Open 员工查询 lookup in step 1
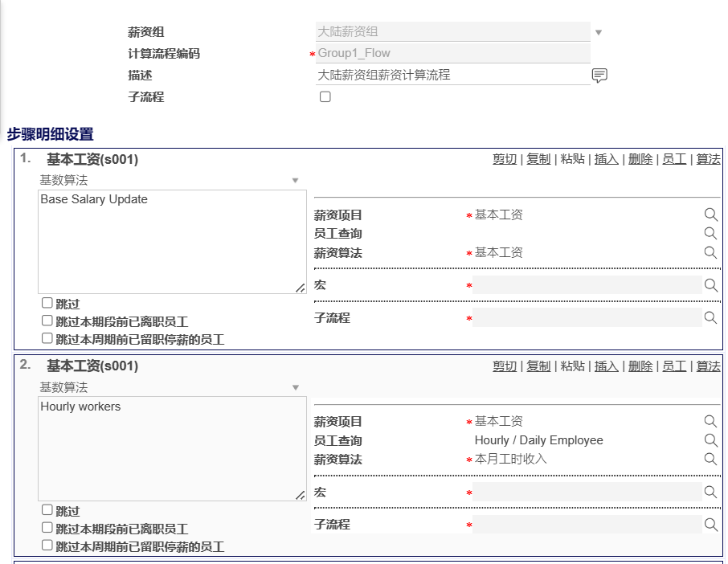Screen dimensions: 728x564 [710, 233]
